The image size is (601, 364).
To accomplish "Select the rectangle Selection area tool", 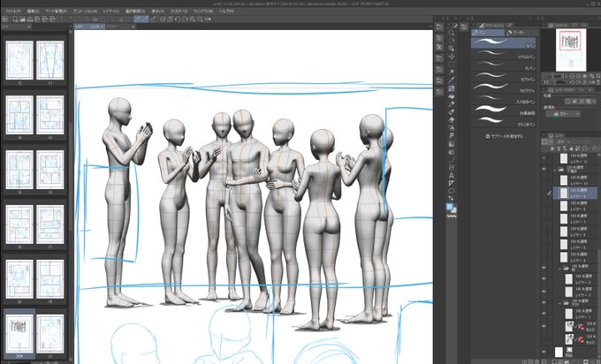I will (x=452, y=64).
